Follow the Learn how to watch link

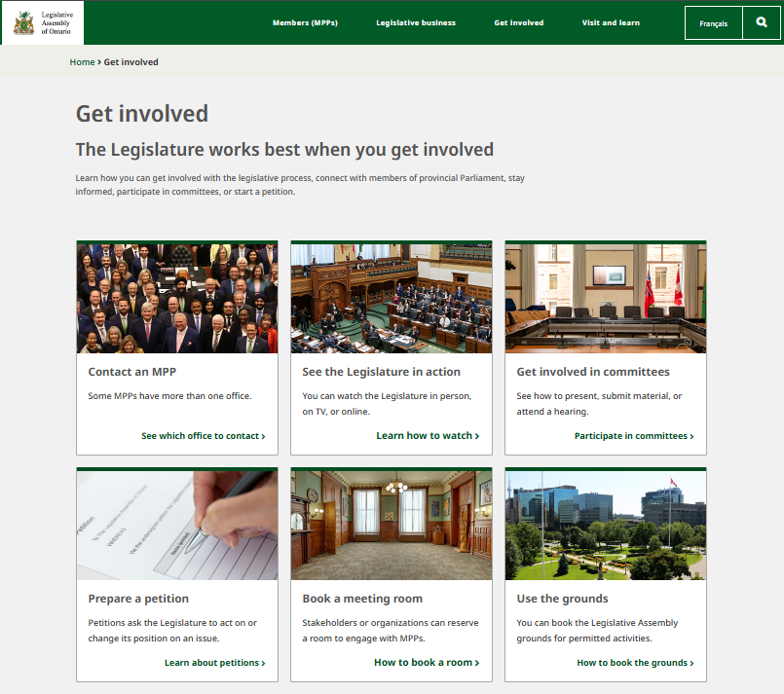click(428, 436)
